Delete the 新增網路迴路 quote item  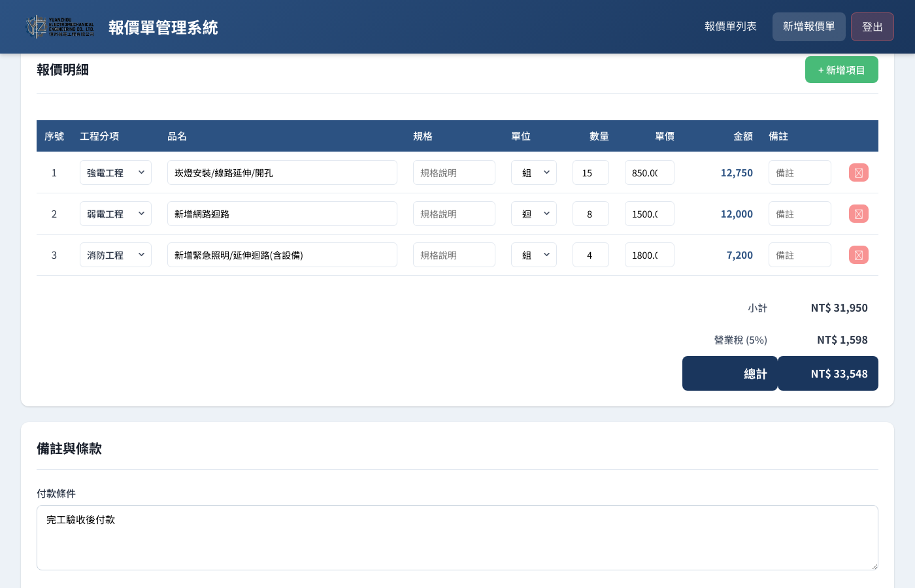(858, 214)
